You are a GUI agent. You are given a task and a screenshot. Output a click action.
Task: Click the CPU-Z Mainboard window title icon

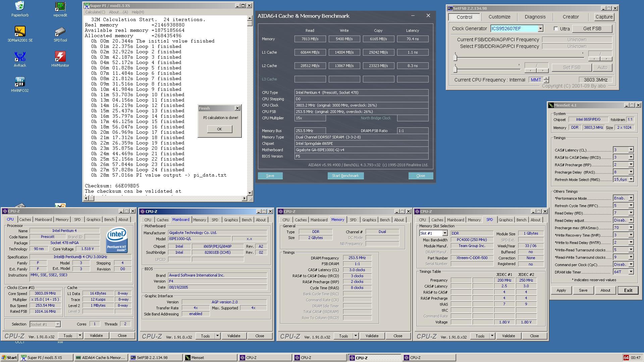coord(143,212)
